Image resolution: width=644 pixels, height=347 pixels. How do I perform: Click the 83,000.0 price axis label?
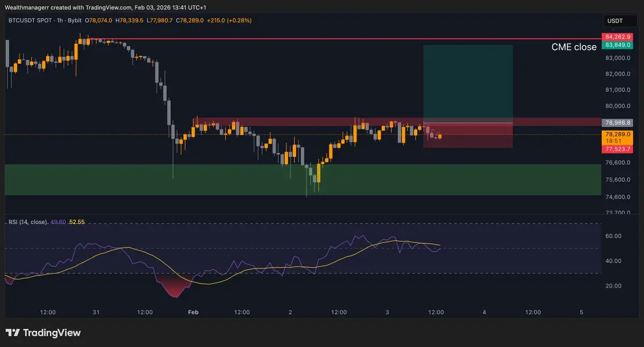(618, 58)
